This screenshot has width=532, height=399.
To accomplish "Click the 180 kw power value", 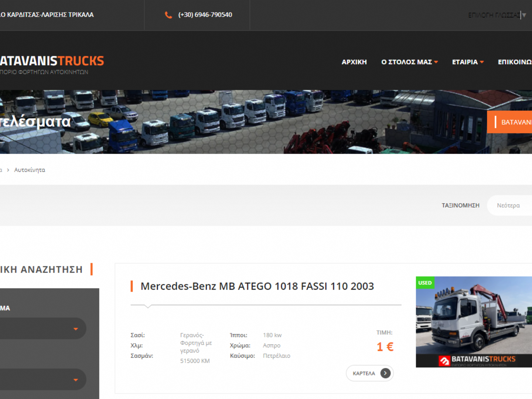I will click(x=272, y=335).
